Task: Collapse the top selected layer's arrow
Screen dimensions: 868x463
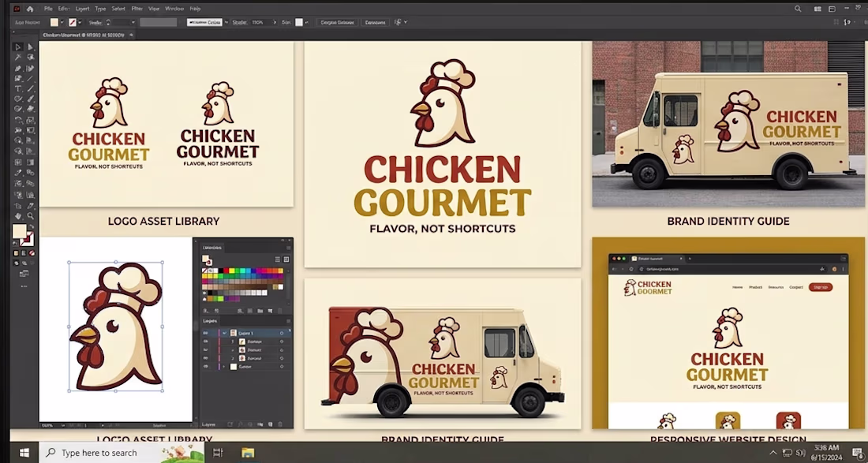Action: [x=224, y=333]
